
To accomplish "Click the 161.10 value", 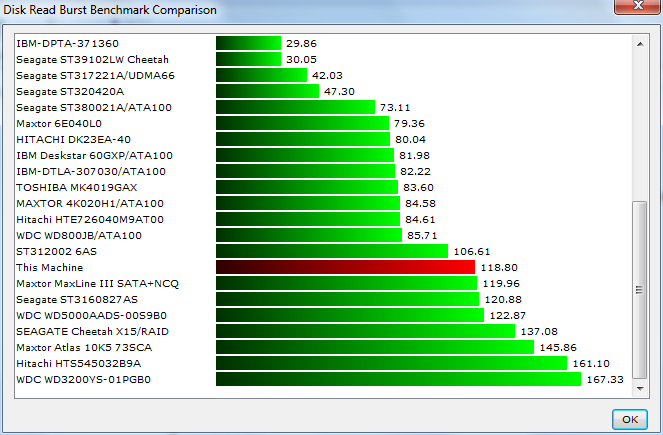I will point(591,364).
